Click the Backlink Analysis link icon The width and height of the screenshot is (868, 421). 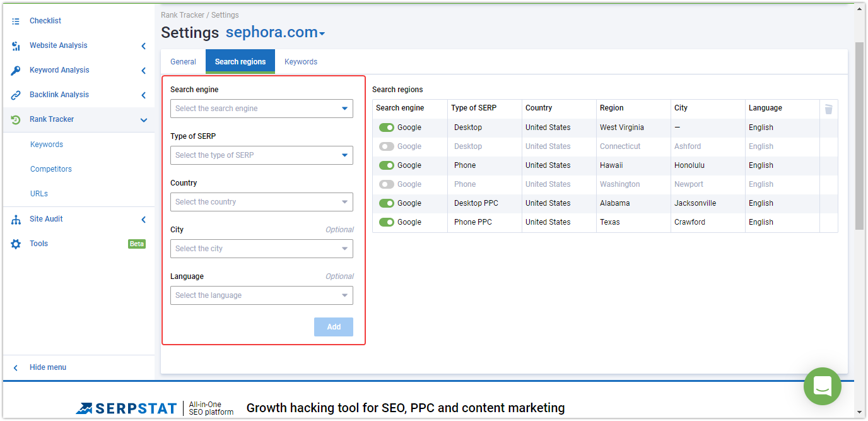pos(16,95)
